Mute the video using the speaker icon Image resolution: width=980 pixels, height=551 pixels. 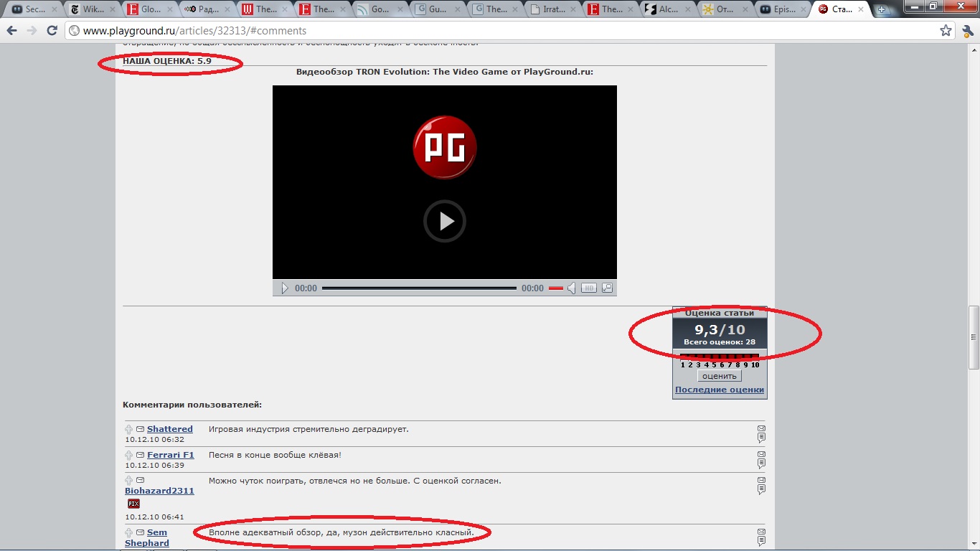pyautogui.click(x=571, y=288)
